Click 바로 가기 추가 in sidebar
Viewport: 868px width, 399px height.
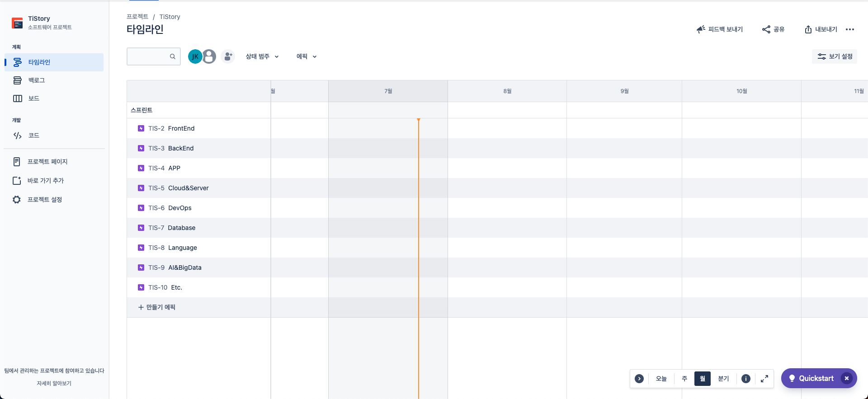point(54,181)
